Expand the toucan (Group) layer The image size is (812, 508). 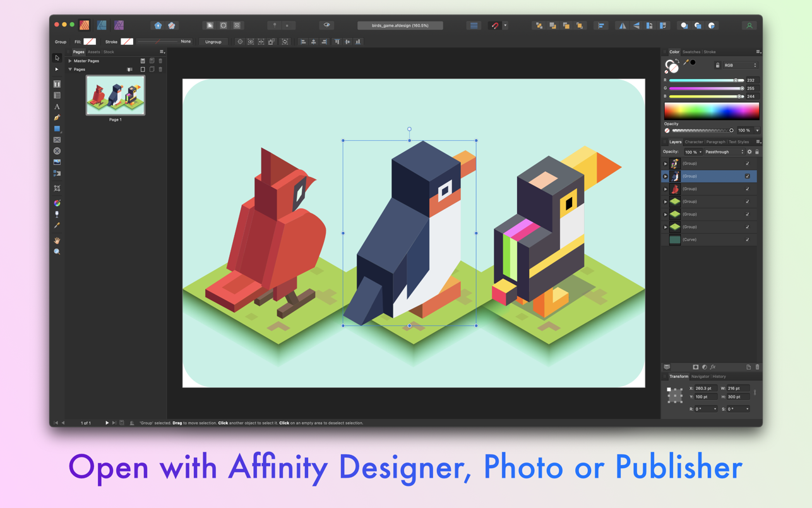pyautogui.click(x=666, y=164)
